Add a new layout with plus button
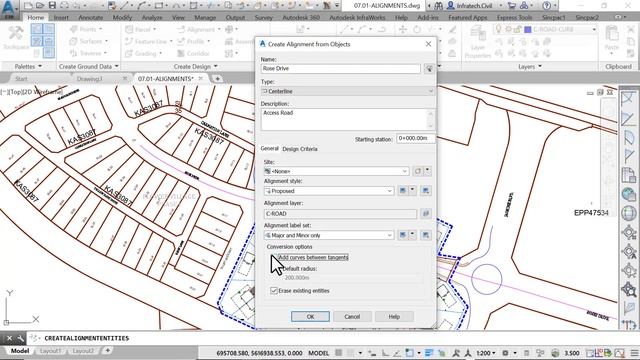The width and height of the screenshot is (640, 360). [107, 351]
